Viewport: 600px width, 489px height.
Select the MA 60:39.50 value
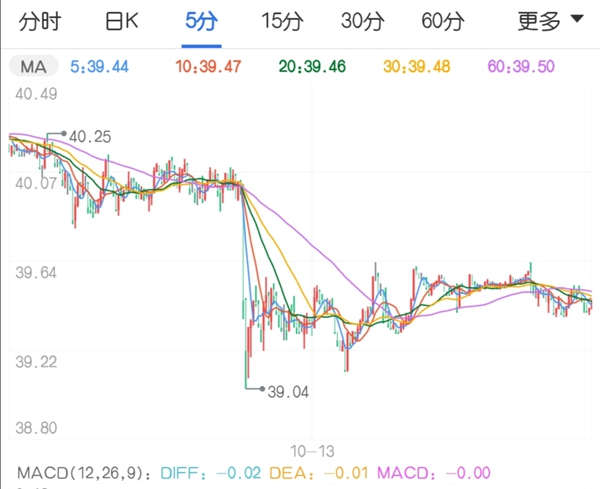tap(521, 67)
